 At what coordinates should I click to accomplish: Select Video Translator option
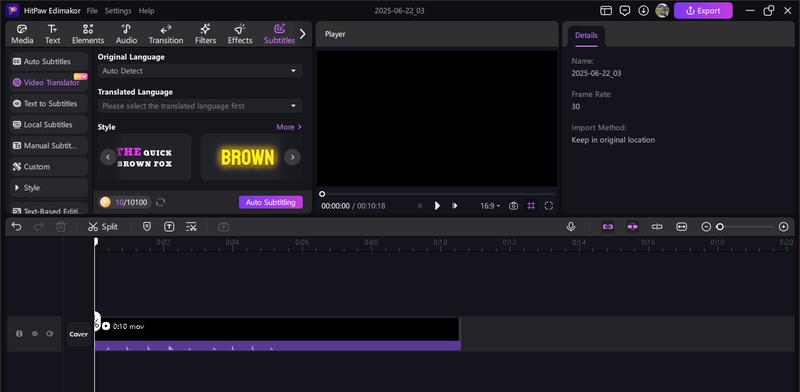[x=48, y=82]
